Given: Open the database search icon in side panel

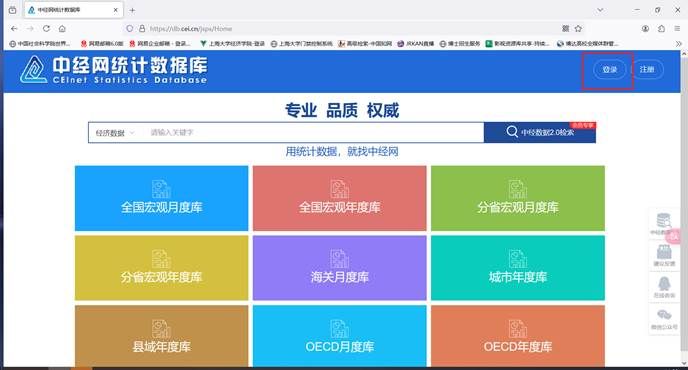Looking at the screenshot, I should [663, 224].
